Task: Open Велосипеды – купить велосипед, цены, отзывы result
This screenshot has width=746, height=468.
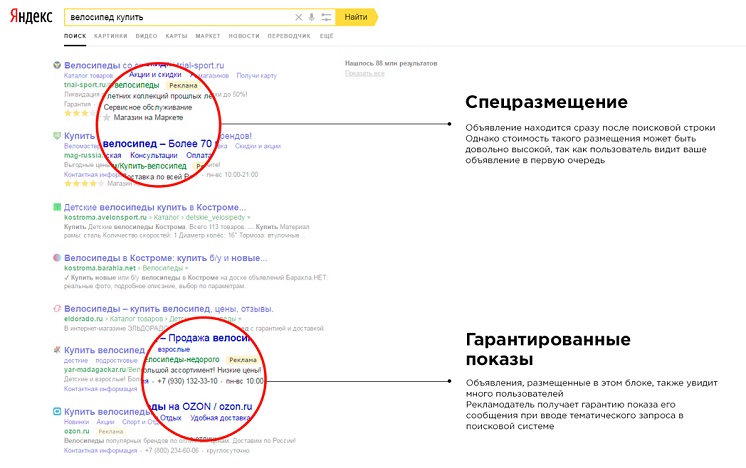Action: pyautogui.click(x=169, y=309)
